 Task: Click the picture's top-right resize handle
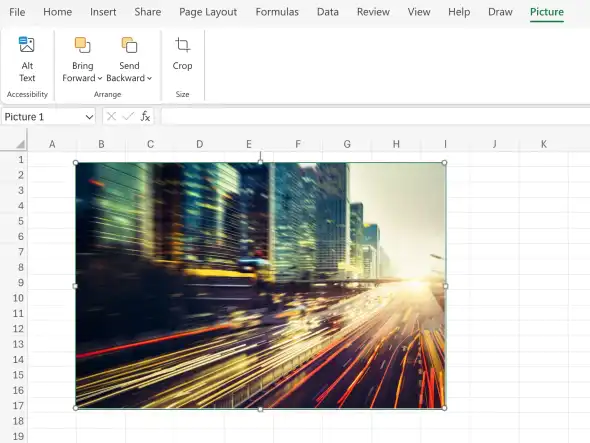point(444,163)
